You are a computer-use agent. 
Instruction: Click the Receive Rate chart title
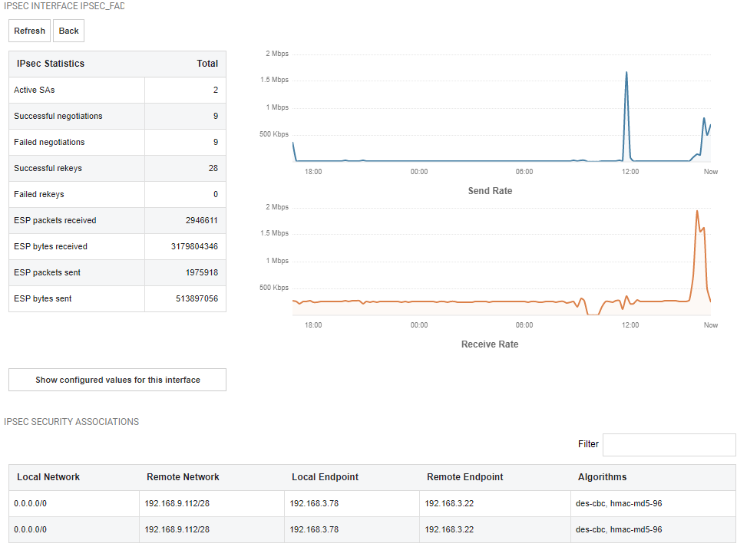click(x=490, y=344)
